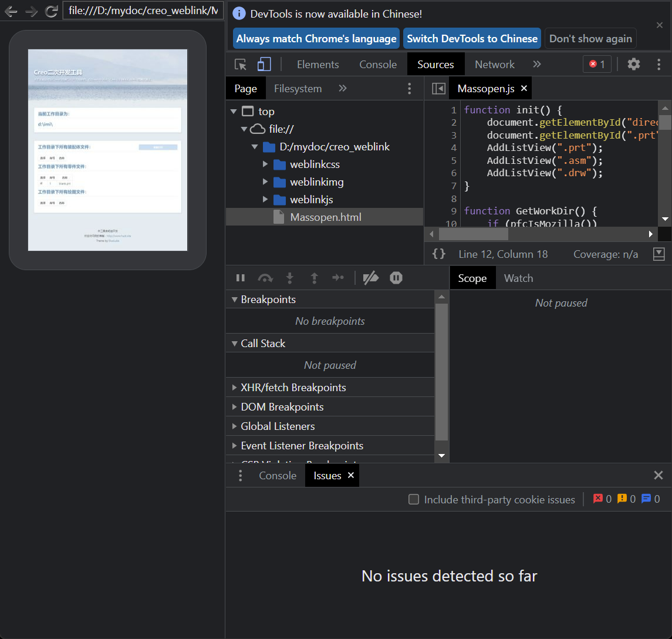The image size is (672, 639).
Task: Close the bottom drawer panel
Action: (x=659, y=475)
